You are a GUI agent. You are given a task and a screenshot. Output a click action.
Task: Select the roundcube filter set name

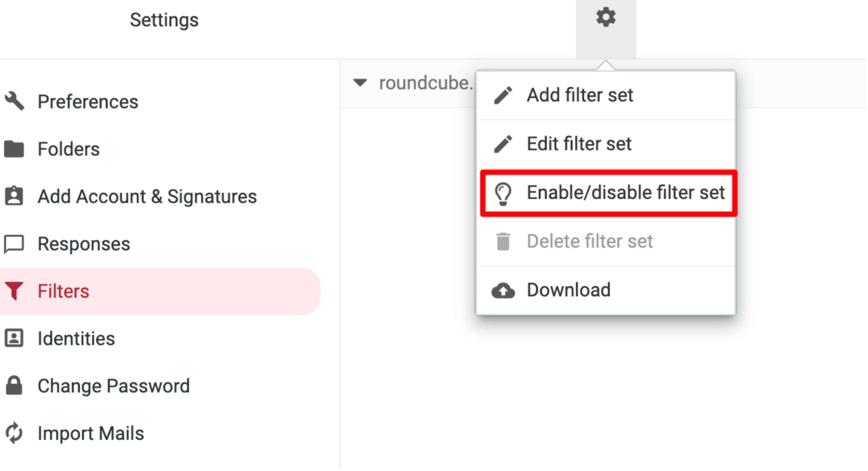click(x=427, y=83)
